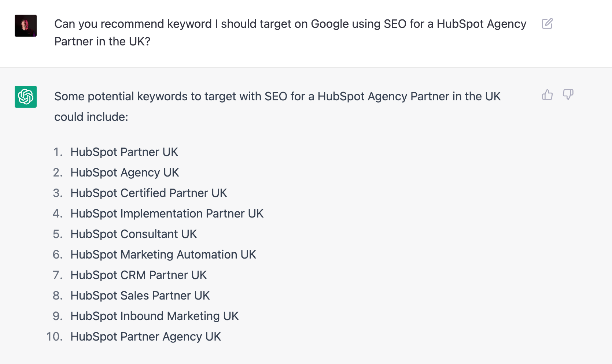This screenshot has width=612, height=364.
Task: Select the "HubSpot Partner UK" list item
Action: [124, 152]
